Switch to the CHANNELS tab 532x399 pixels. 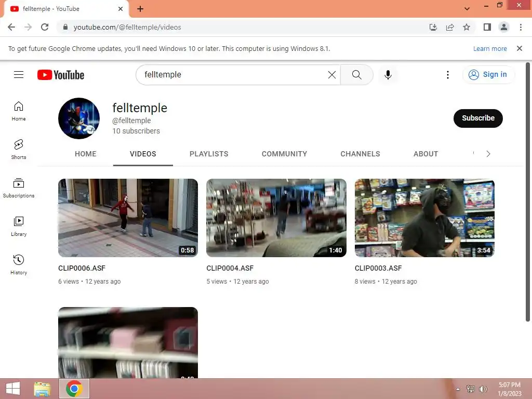361,154
